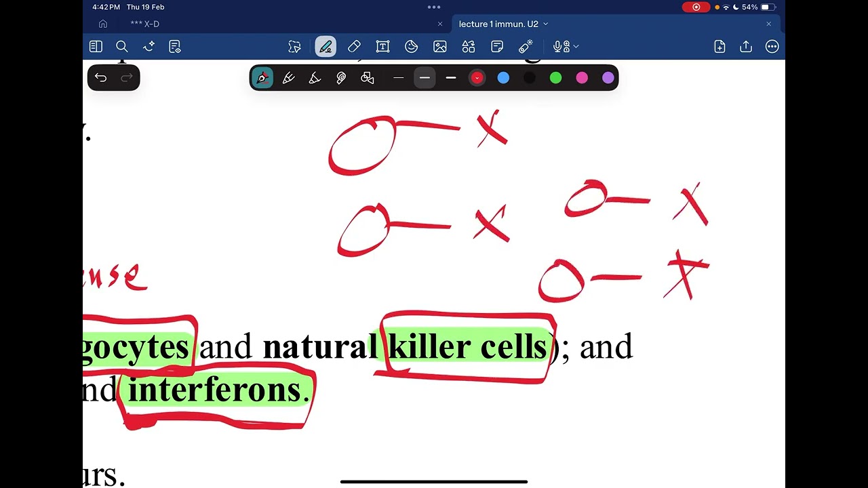
Task: Select the eraser tool
Action: (354, 47)
